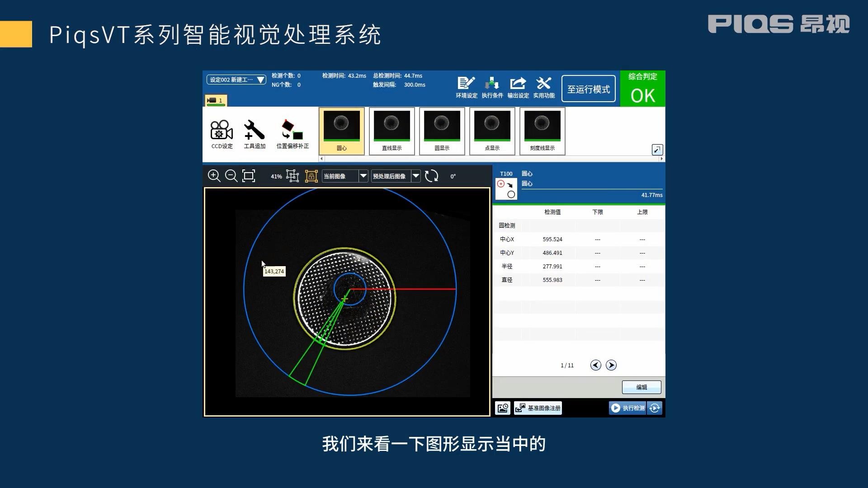Select the 点显示 tool thumbnail
Screen dimensions: 868x488
492,131
